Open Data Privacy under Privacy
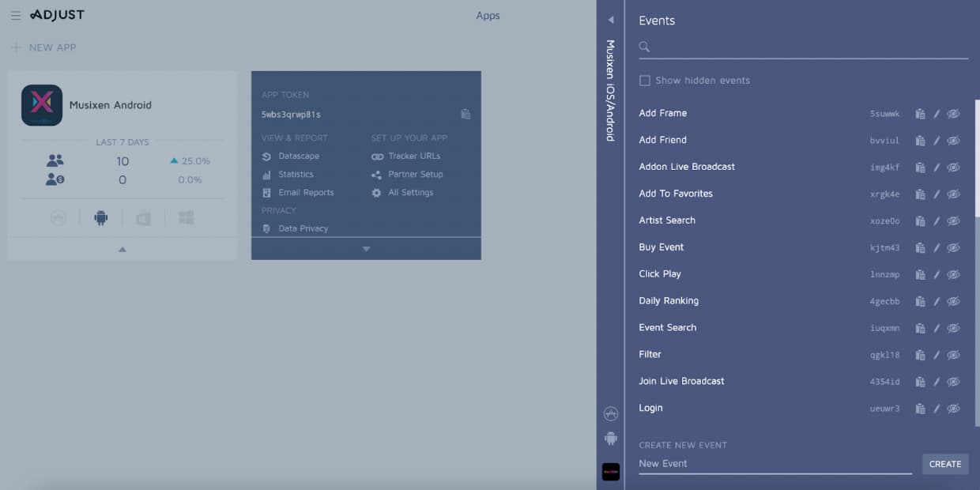This screenshot has height=490, width=980. (295, 229)
